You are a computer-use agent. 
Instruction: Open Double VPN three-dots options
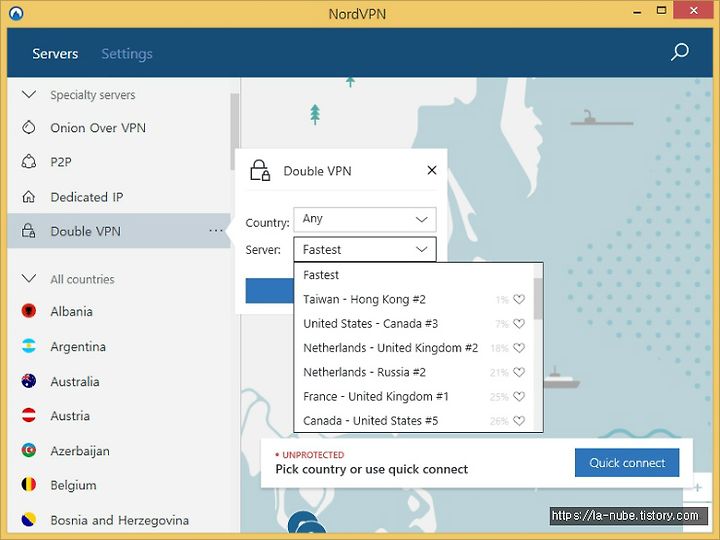tap(216, 231)
